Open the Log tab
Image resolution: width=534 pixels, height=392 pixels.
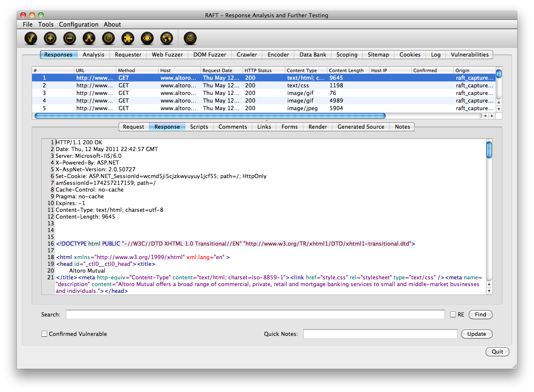(x=436, y=54)
